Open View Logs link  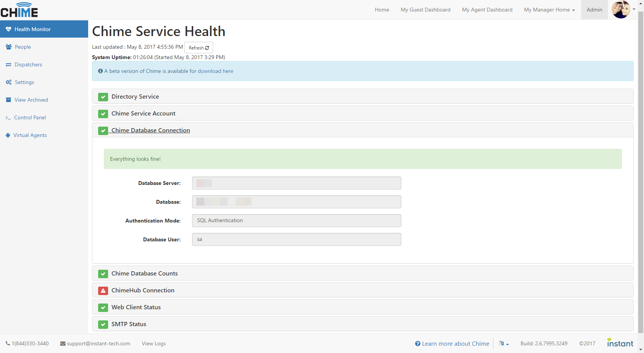[154, 343]
